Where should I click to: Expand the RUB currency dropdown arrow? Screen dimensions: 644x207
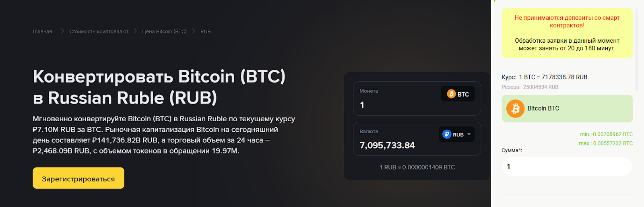(469, 135)
